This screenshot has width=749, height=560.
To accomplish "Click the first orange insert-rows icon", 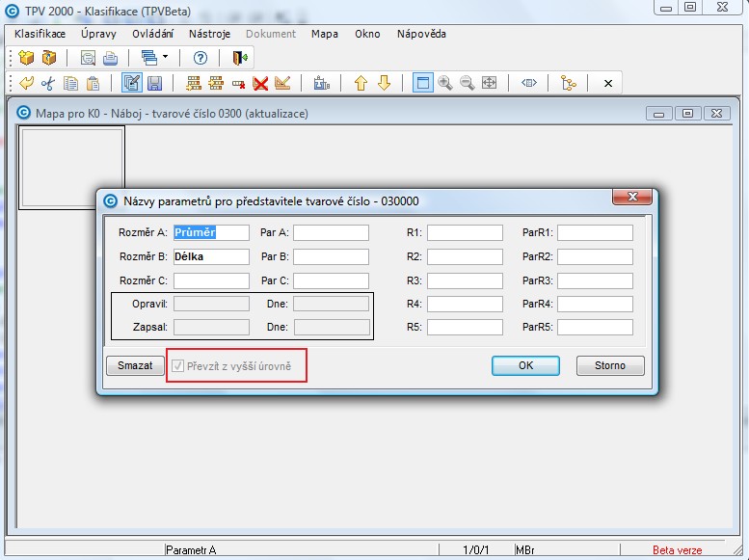I will [x=193, y=83].
